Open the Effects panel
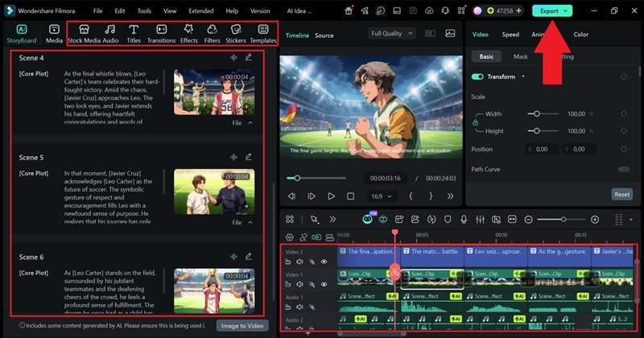The width and height of the screenshot is (644, 338). (x=189, y=34)
